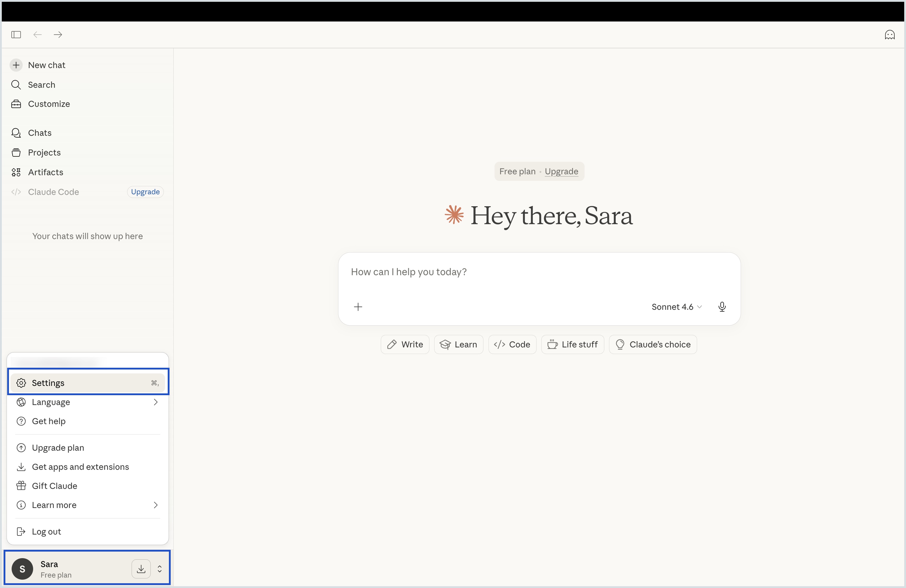This screenshot has width=906, height=588.
Task: Click the back navigation arrow
Action: pos(37,35)
